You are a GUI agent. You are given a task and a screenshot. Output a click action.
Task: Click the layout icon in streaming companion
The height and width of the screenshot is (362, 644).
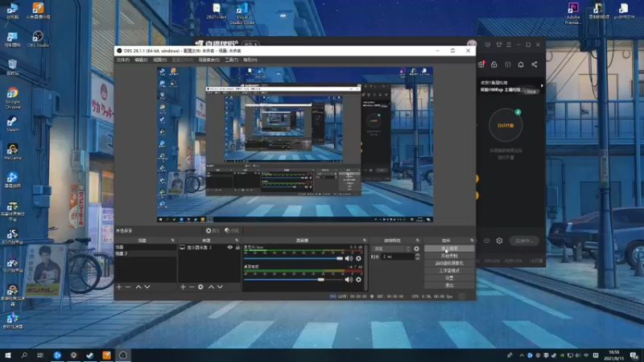tap(508, 64)
